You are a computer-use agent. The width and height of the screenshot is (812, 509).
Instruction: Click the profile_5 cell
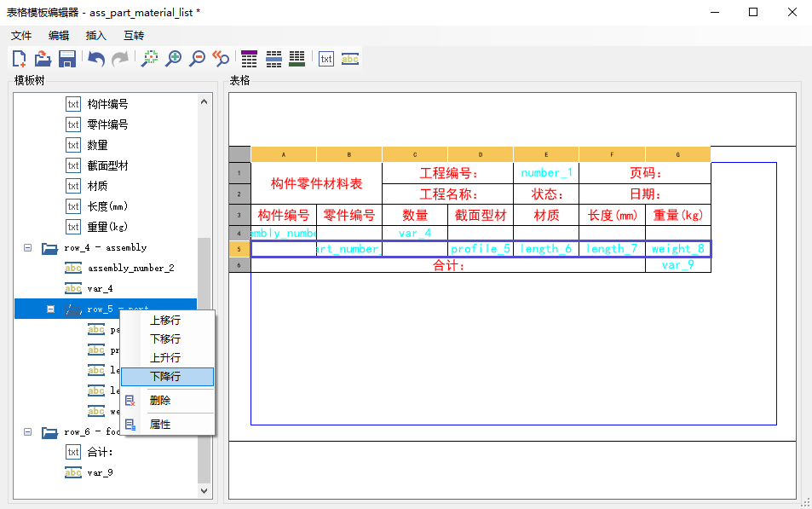click(481, 249)
